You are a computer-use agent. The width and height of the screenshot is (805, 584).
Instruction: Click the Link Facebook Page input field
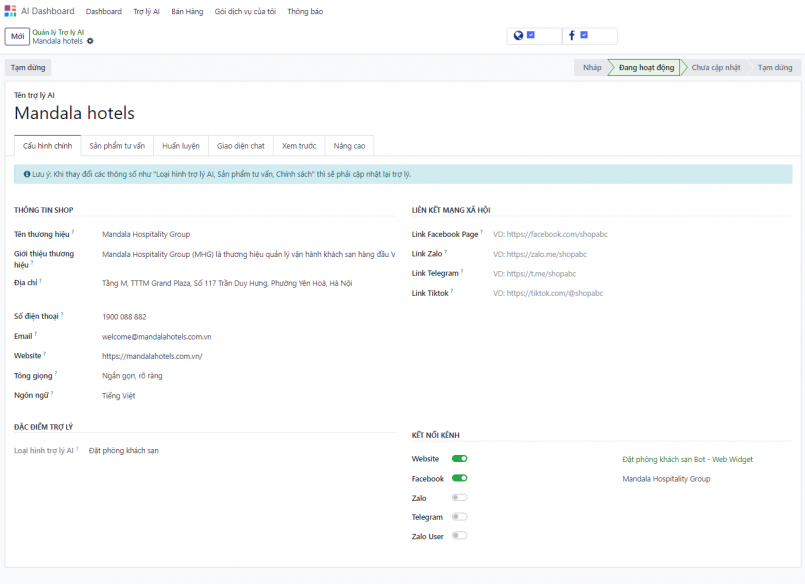[640, 234]
